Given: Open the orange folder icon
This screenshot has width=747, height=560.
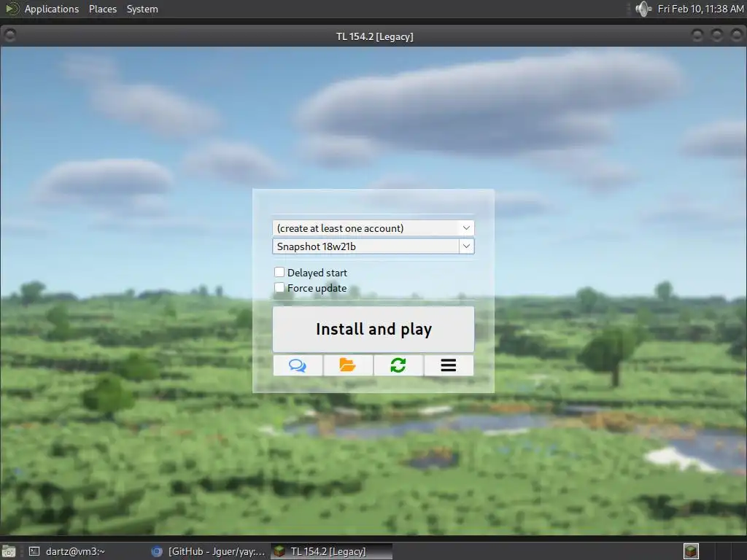Looking at the screenshot, I should tap(348, 365).
